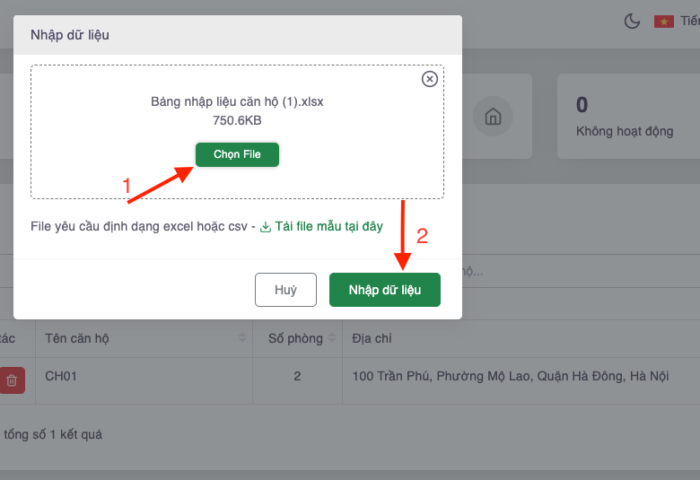Cancel the import with the Huỷ button
This screenshot has width=700, height=480.
point(286,290)
